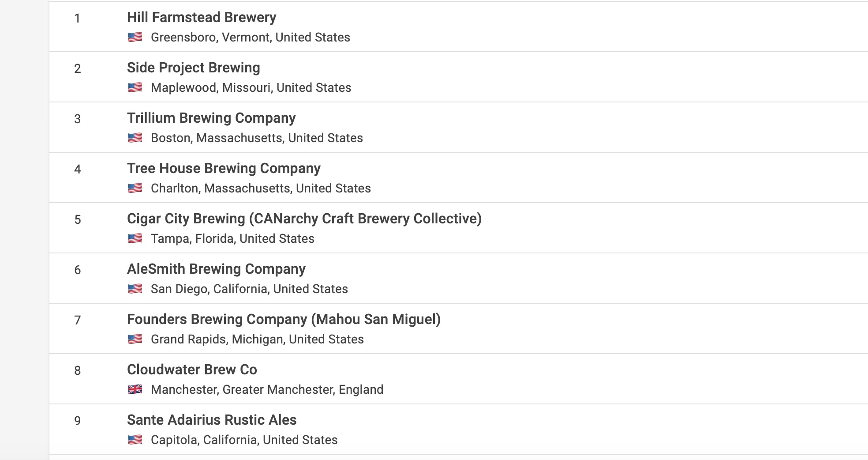The image size is (868, 460).
Task: Open Sante Adairius Rustic Ales
Action: click(x=212, y=420)
